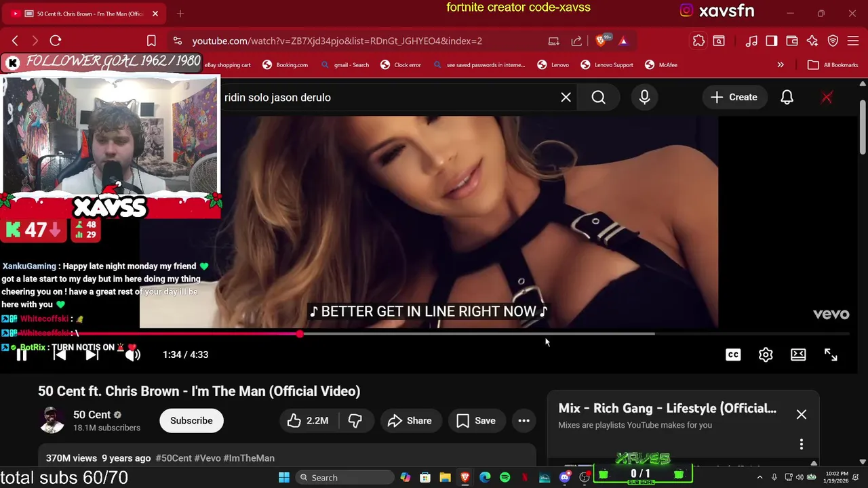Pause the video playback
The width and height of the screenshot is (868, 488).
[x=22, y=354]
